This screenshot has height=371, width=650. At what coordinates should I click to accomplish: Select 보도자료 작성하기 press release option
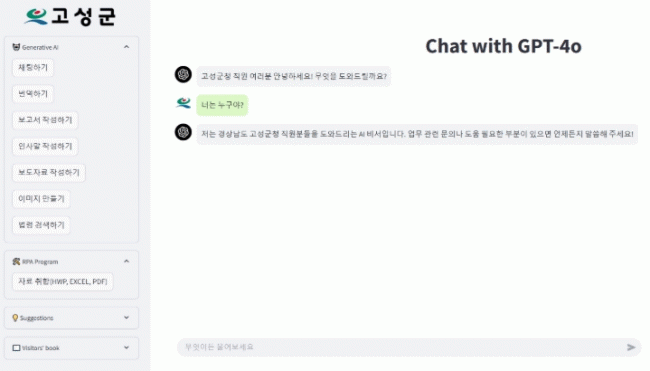pyautogui.click(x=49, y=172)
